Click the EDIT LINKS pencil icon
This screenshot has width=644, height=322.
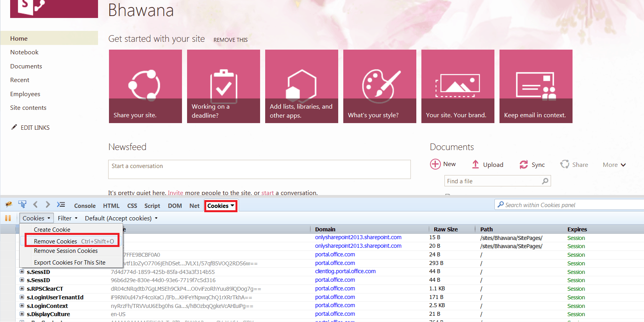[14, 127]
